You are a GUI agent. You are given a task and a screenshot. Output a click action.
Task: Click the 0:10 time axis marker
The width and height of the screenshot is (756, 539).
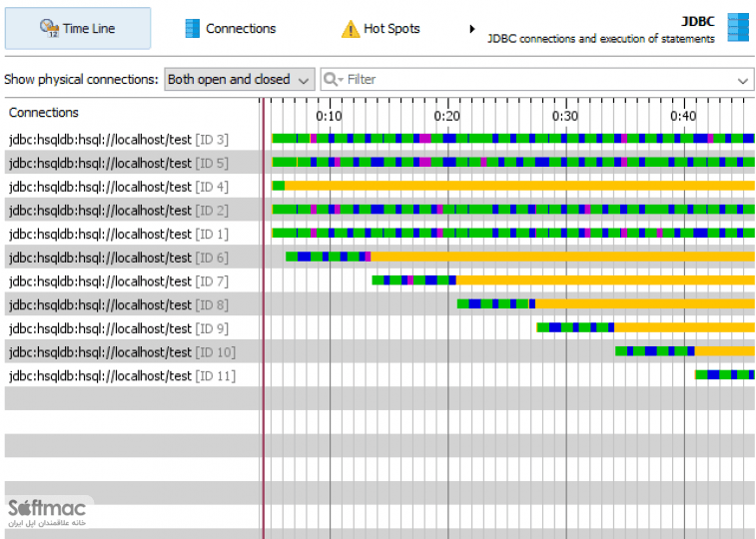pos(329,116)
